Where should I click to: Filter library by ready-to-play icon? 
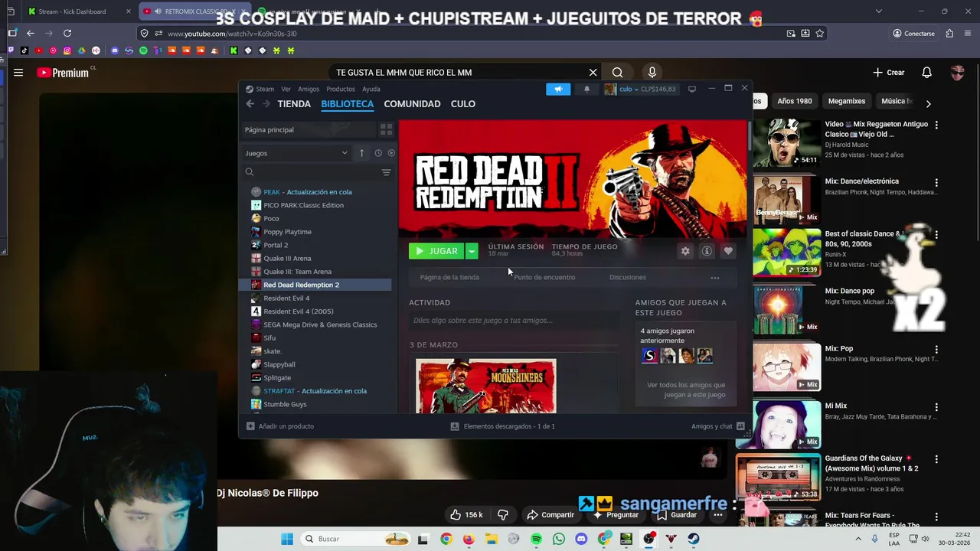(391, 153)
